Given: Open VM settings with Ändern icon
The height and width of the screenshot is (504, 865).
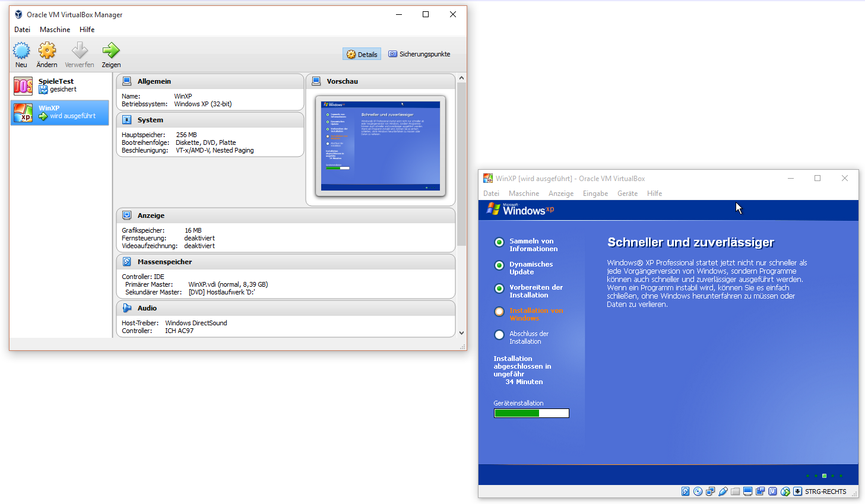Looking at the screenshot, I should [47, 52].
